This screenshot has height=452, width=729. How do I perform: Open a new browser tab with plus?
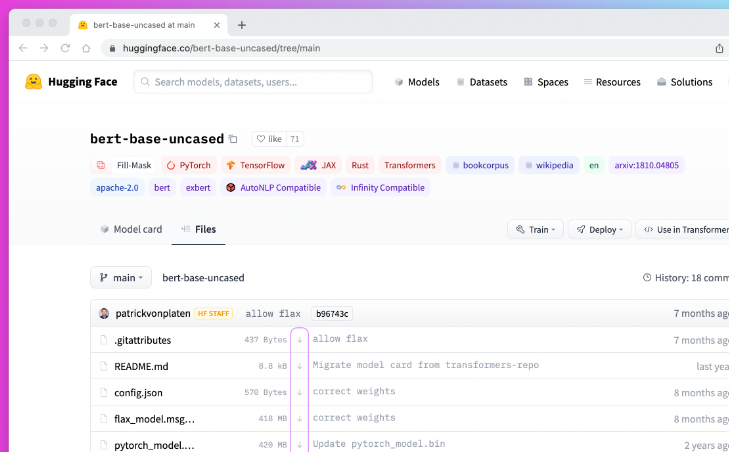242,25
